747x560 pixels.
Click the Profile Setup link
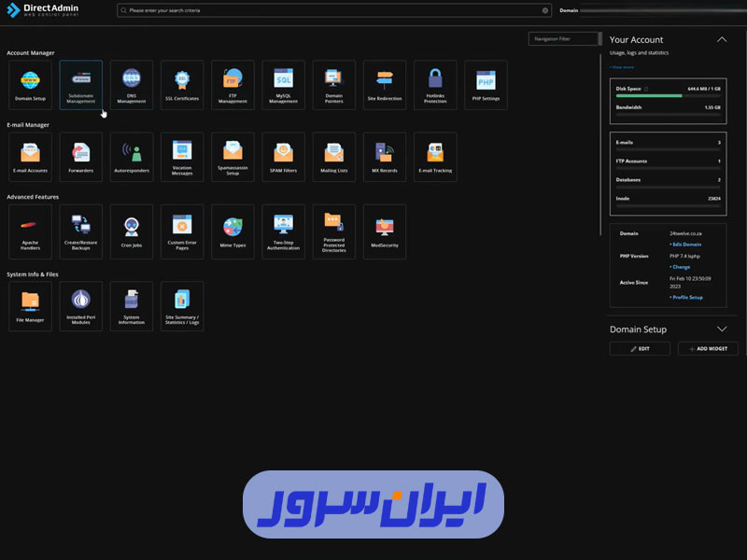click(x=688, y=297)
